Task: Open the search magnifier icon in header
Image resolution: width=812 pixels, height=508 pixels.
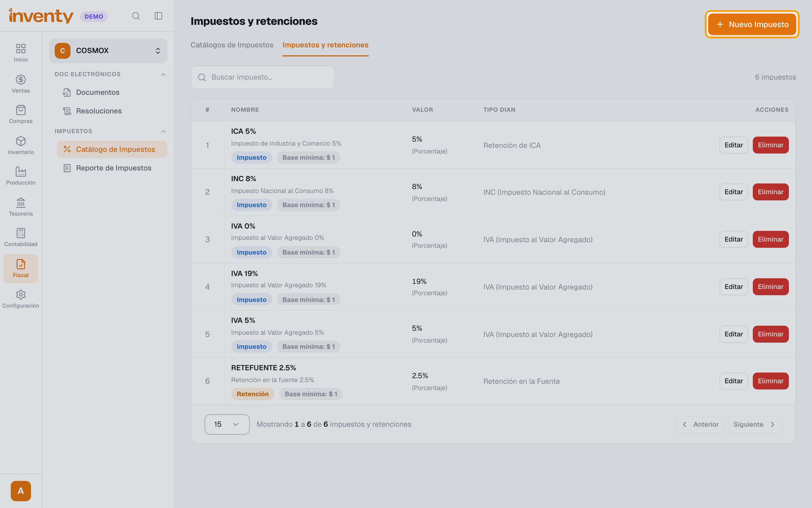Action: click(136, 16)
